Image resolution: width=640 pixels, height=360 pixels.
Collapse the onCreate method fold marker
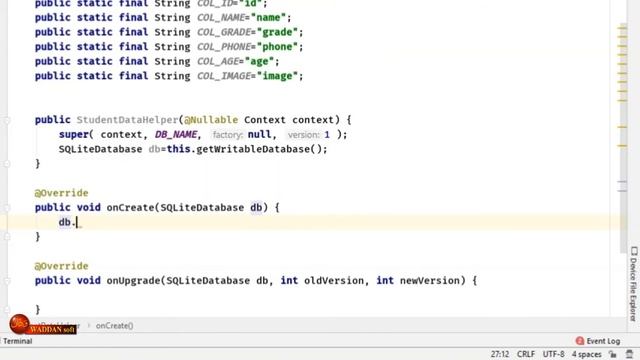tap(7, 208)
